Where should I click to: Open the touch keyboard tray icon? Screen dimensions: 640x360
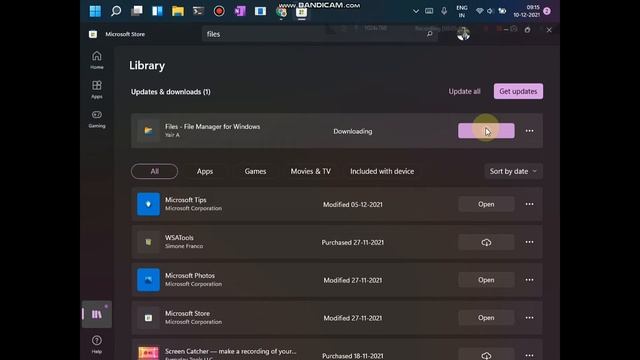(429, 11)
